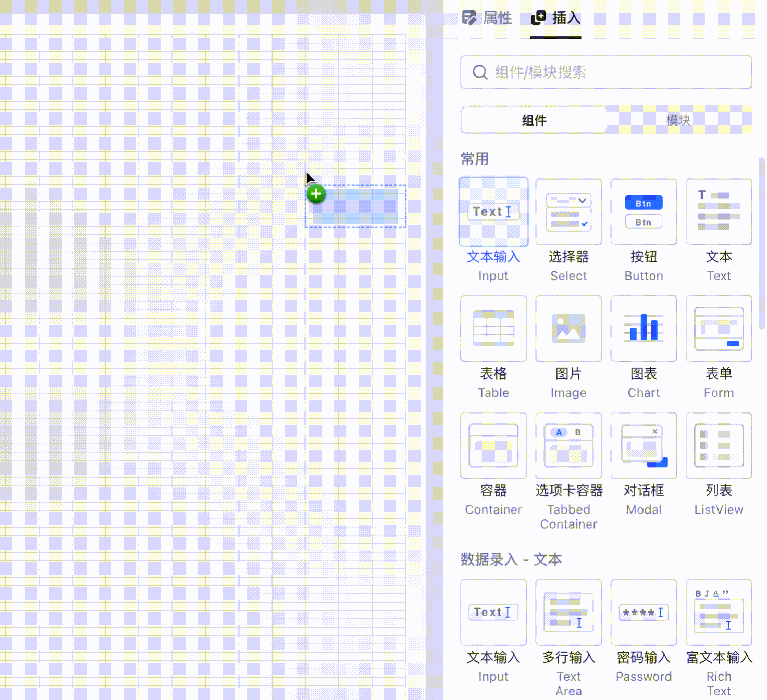Viewport: 767px width, 700px height.
Task: Select the 对话框 Modal component icon
Action: (x=644, y=445)
